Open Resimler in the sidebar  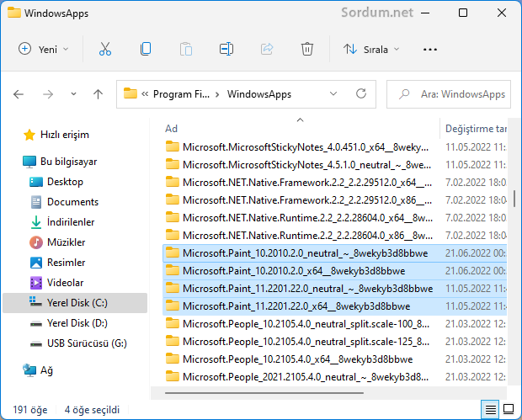pyautogui.click(x=66, y=263)
